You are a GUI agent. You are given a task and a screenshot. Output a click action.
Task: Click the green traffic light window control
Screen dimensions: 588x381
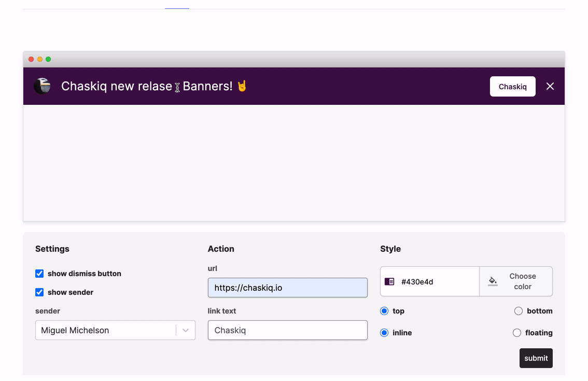(x=48, y=59)
